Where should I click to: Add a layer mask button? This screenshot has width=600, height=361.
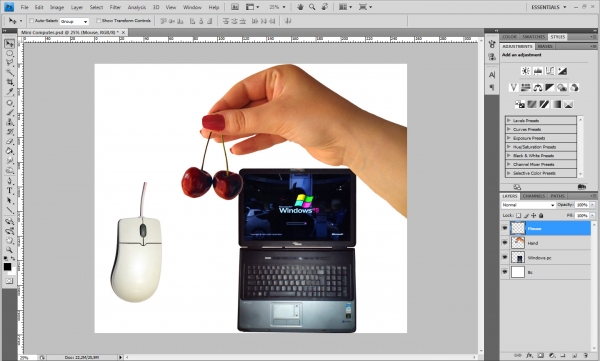coord(540,356)
